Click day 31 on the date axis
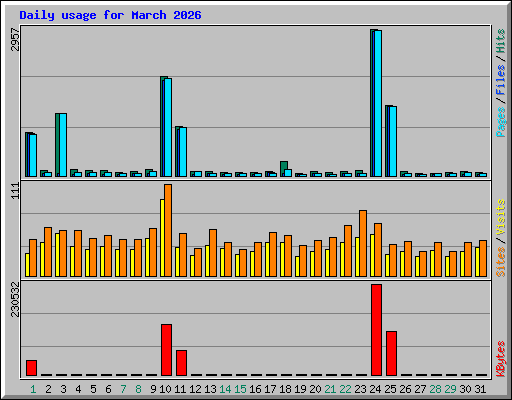 coord(480,389)
